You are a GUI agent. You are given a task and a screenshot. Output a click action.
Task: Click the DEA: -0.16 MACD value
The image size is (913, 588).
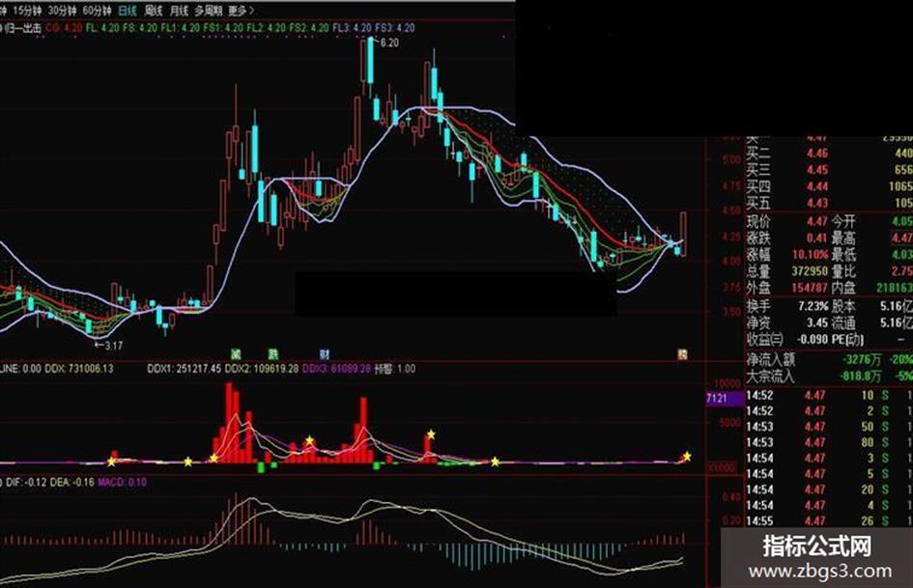tap(72, 482)
